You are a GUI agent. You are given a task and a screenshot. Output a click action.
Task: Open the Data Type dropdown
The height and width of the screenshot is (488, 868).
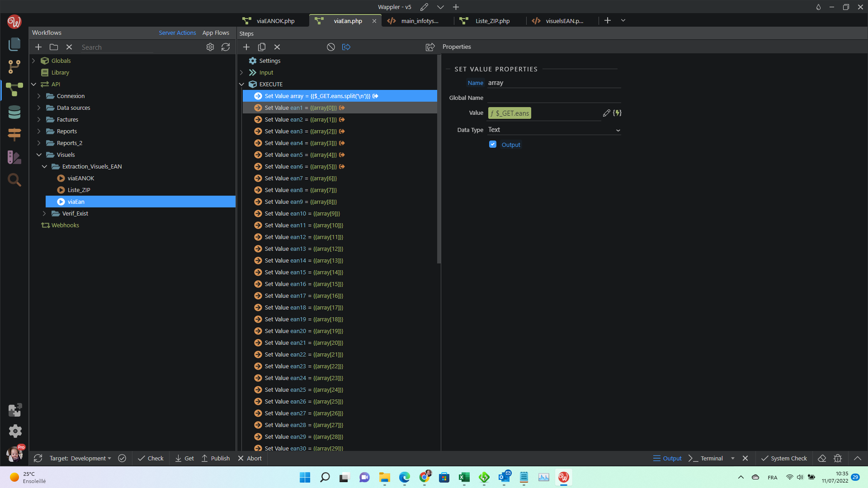(x=554, y=130)
